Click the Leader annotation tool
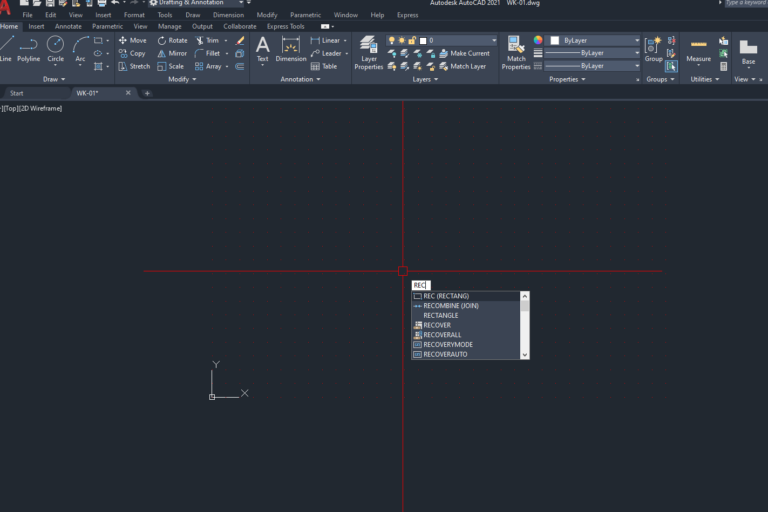Screen dimensions: 768x512 pos(326,53)
